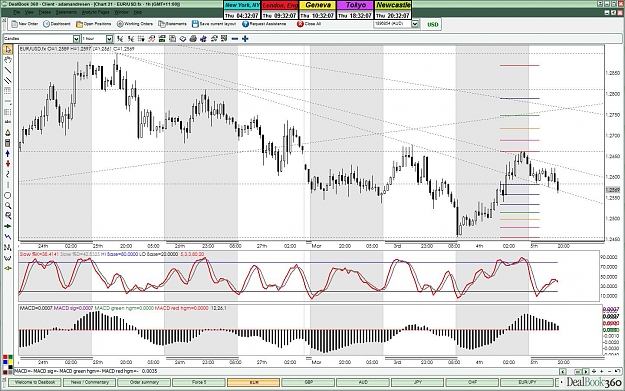Switch to the EUR/JPY tab
Image resolution: width=625 pixels, height=391 pixels.
(x=527, y=382)
